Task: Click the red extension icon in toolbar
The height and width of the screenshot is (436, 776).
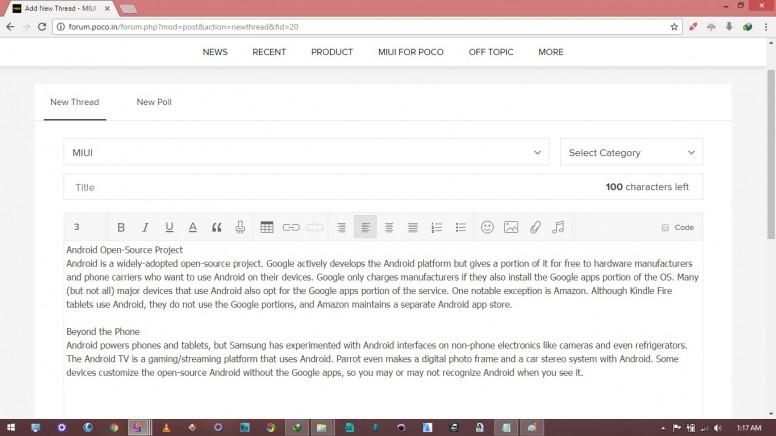Action: pos(693,27)
